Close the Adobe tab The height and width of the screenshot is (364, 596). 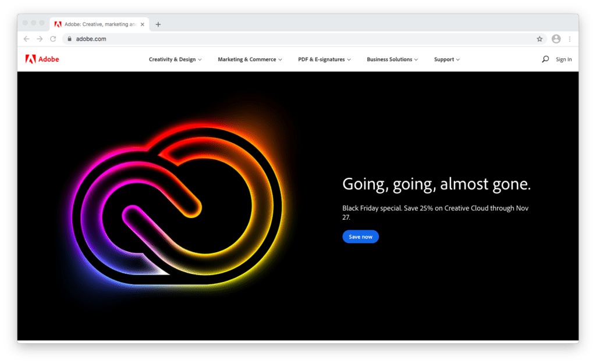coord(143,24)
